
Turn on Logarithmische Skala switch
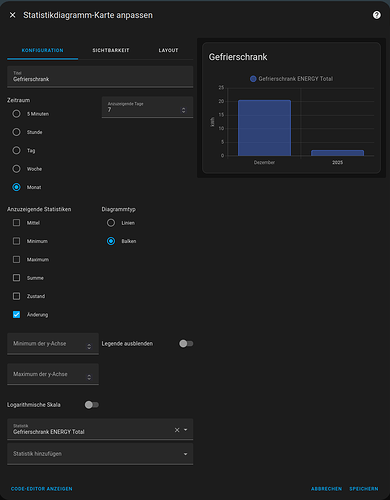click(x=92, y=405)
